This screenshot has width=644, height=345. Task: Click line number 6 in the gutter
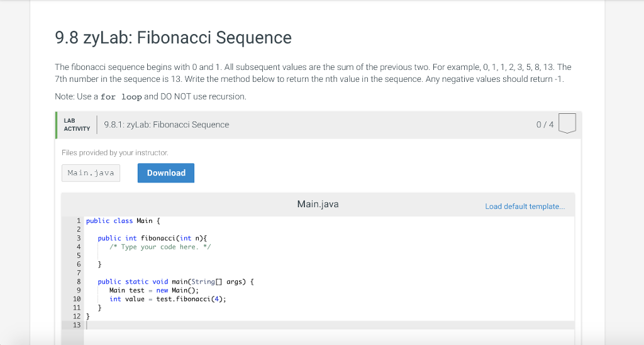coord(78,264)
